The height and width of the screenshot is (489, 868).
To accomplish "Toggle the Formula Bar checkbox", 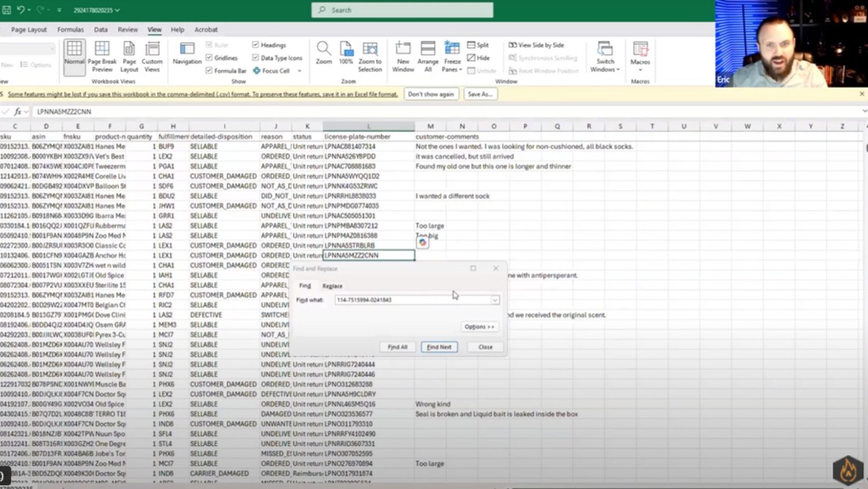I will (x=209, y=70).
